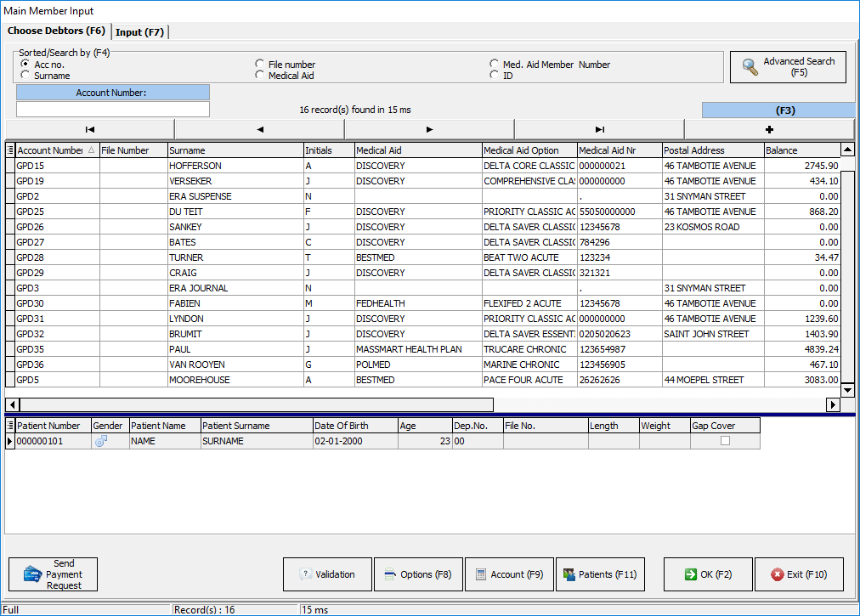Select File number search option

coord(260,65)
